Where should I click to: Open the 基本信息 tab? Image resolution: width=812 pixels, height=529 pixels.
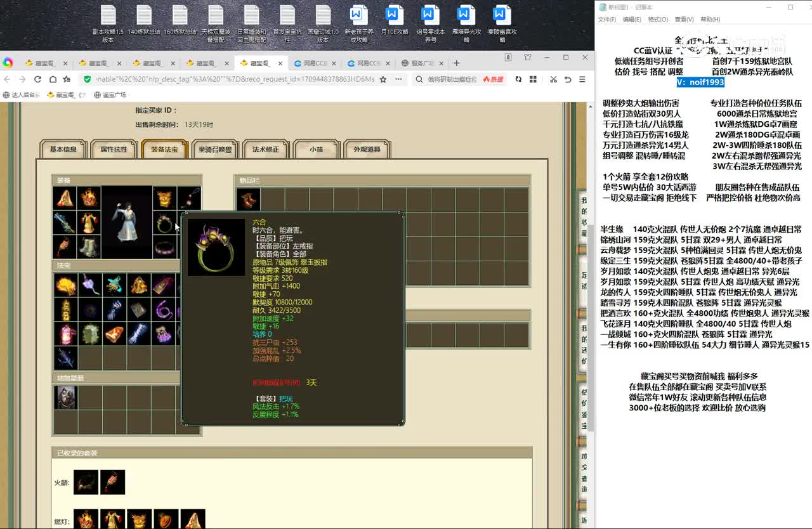pos(63,149)
